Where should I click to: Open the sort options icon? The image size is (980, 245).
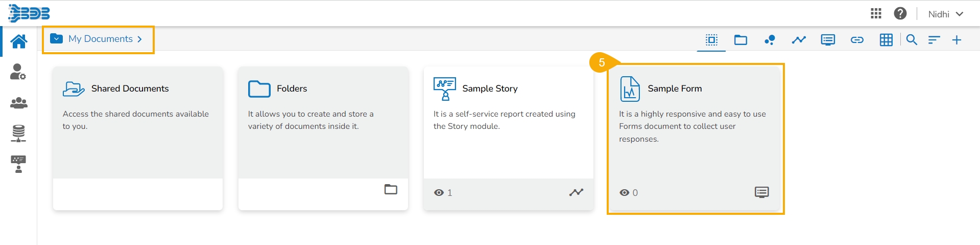tap(934, 40)
